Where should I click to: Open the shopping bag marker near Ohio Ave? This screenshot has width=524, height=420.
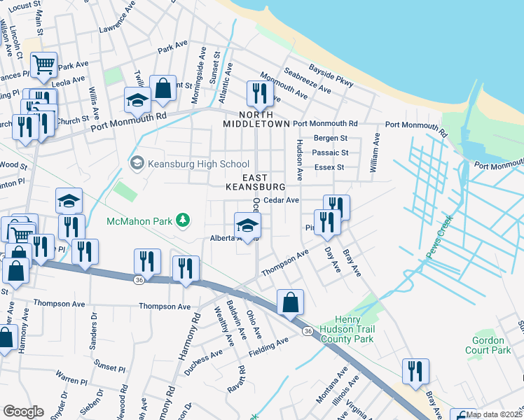(290, 304)
